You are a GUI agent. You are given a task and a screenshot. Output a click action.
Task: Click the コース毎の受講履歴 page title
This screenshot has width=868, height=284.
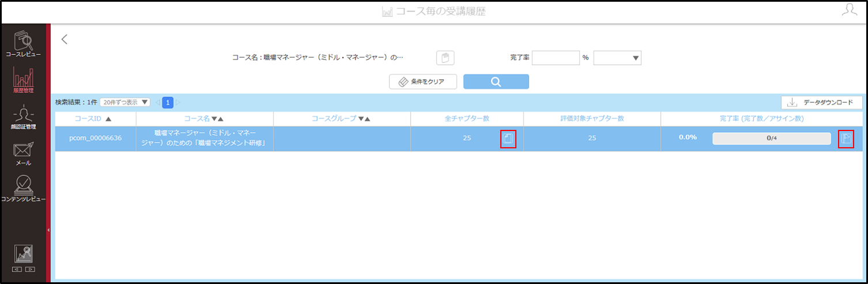(440, 12)
